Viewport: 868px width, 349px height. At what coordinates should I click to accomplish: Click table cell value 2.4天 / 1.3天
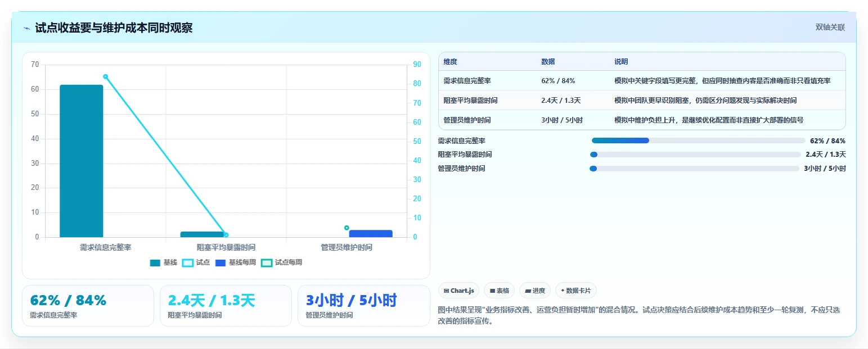coord(561,101)
